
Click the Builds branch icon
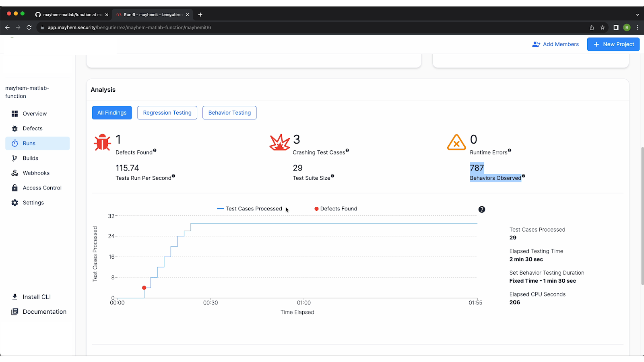pos(15,158)
